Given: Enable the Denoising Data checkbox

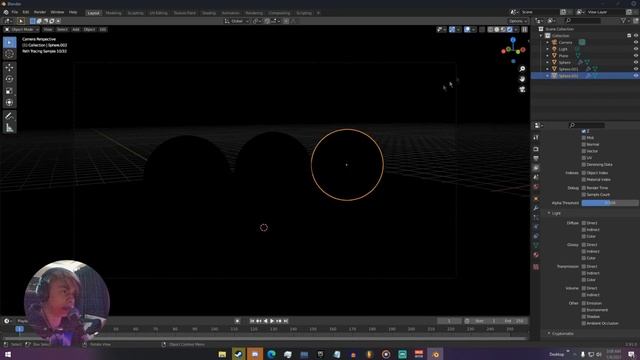Looking at the screenshot, I should click(x=584, y=164).
